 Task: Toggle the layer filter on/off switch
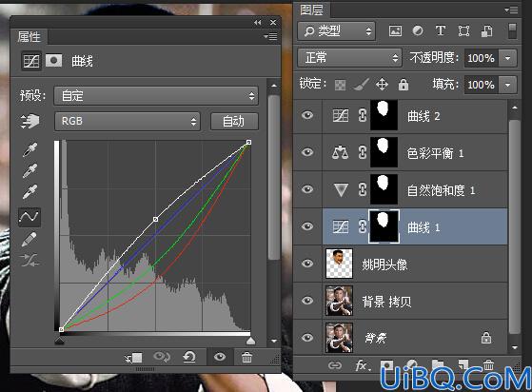pyautogui.click(x=512, y=30)
